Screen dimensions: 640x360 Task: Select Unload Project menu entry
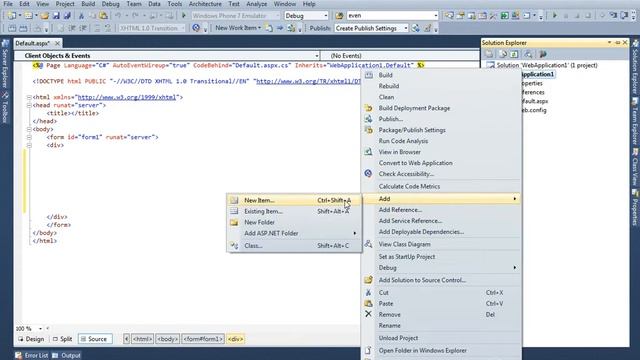pos(441,338)
